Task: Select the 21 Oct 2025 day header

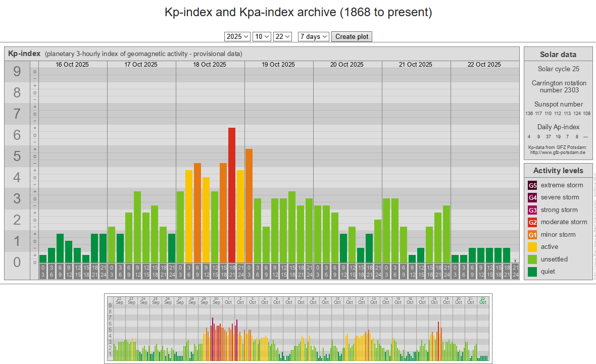Action: pyautogui.click(x=416, y=65)
